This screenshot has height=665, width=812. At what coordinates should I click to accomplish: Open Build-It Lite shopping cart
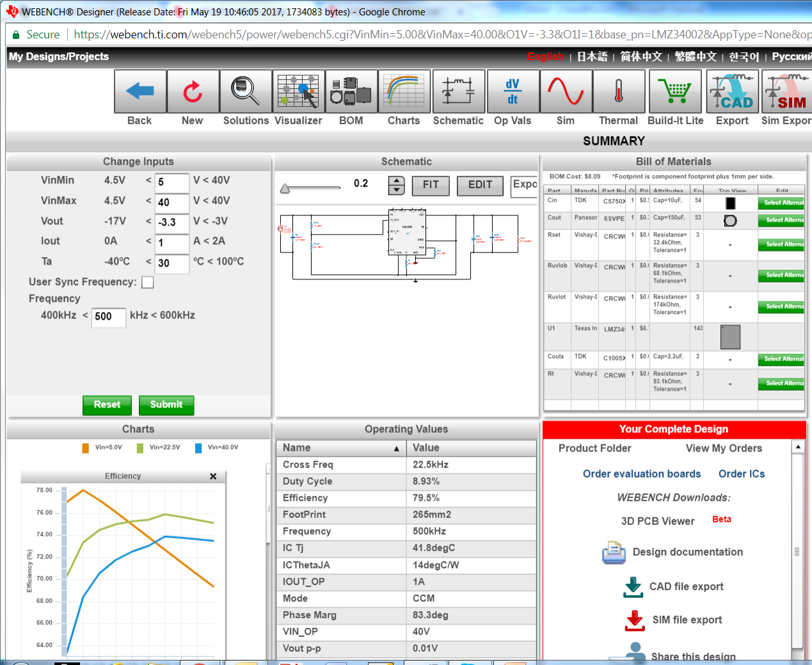675,91
